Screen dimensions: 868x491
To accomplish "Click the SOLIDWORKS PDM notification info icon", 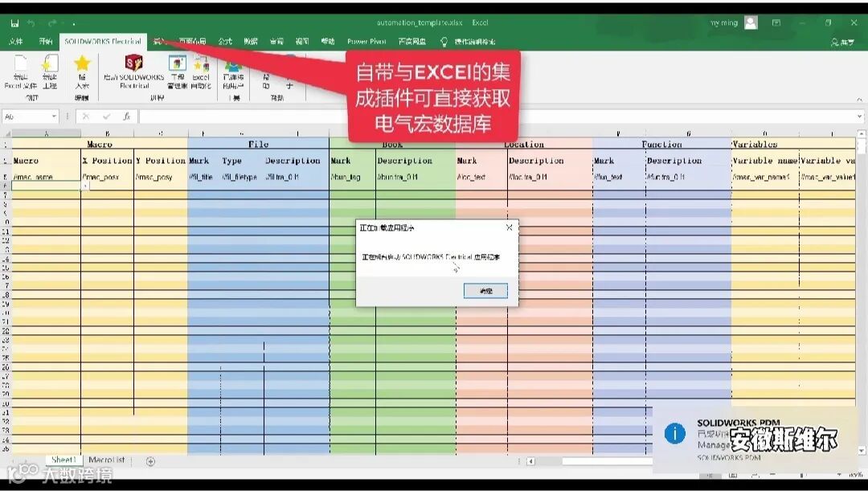I will tap(675, 433).
